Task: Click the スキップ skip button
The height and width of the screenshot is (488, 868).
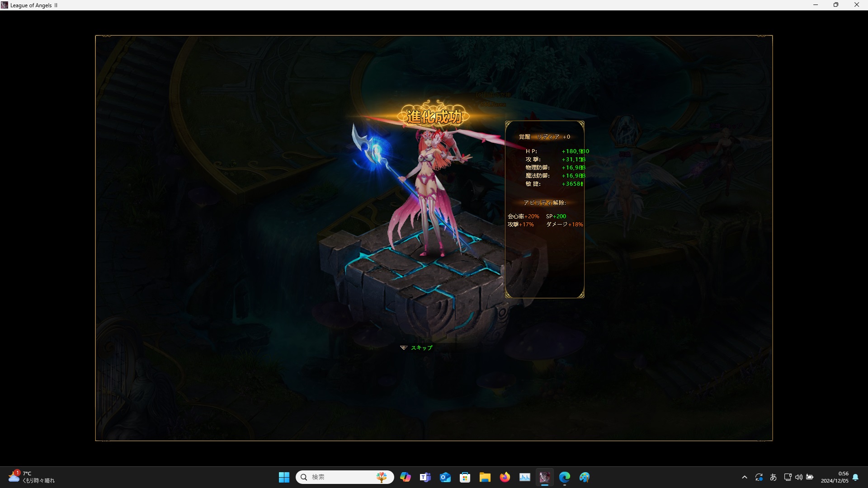Action: [421, 347]
